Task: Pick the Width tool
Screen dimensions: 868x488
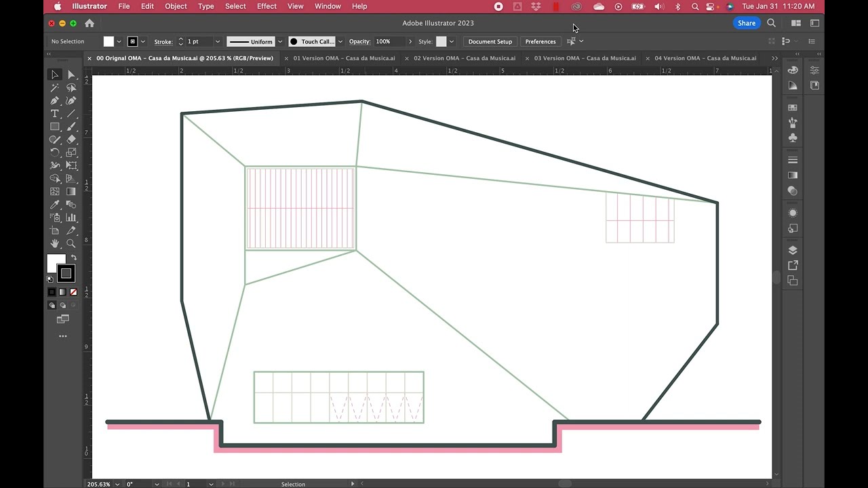Action: pos(55,165)
